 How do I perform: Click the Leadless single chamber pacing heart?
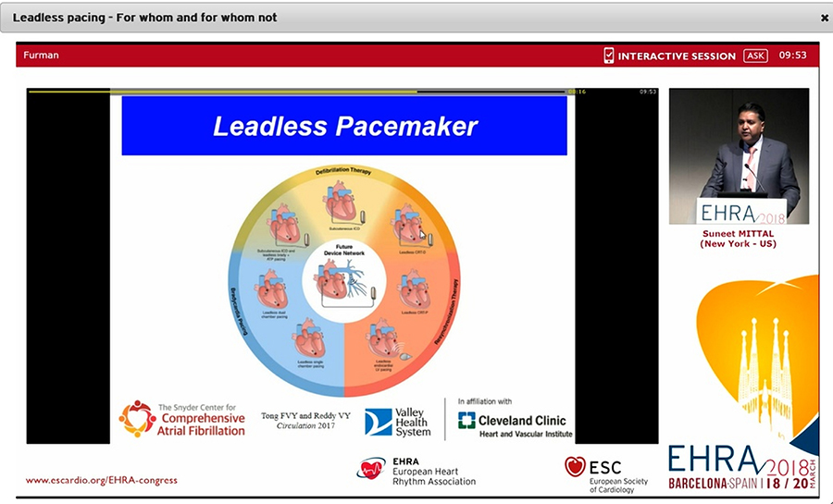[309, 339]
